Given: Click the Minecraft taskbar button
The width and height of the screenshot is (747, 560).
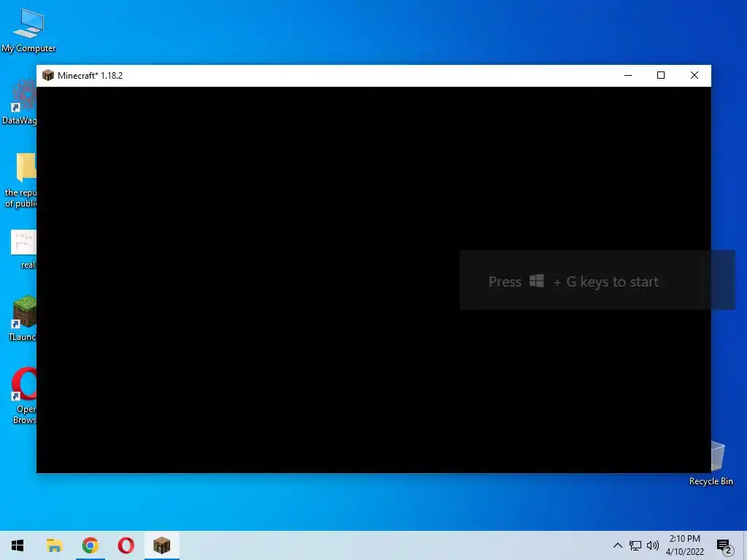Looking at the screenshot, I should point(161,545).
